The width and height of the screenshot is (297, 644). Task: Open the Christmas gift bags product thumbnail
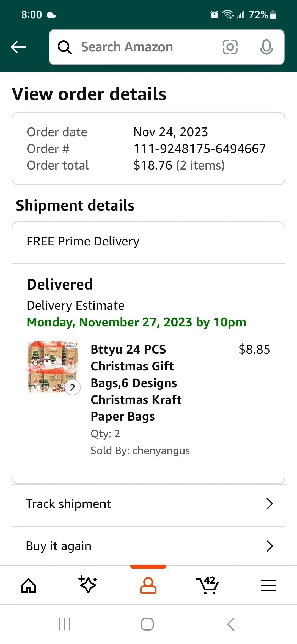(x=53, y=367)
